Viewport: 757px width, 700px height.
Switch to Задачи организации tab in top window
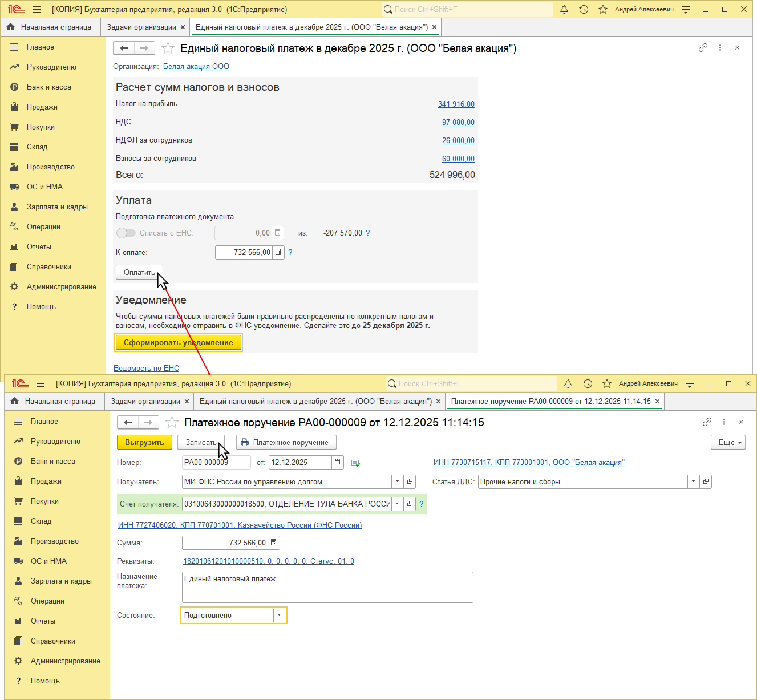(141, 27)
